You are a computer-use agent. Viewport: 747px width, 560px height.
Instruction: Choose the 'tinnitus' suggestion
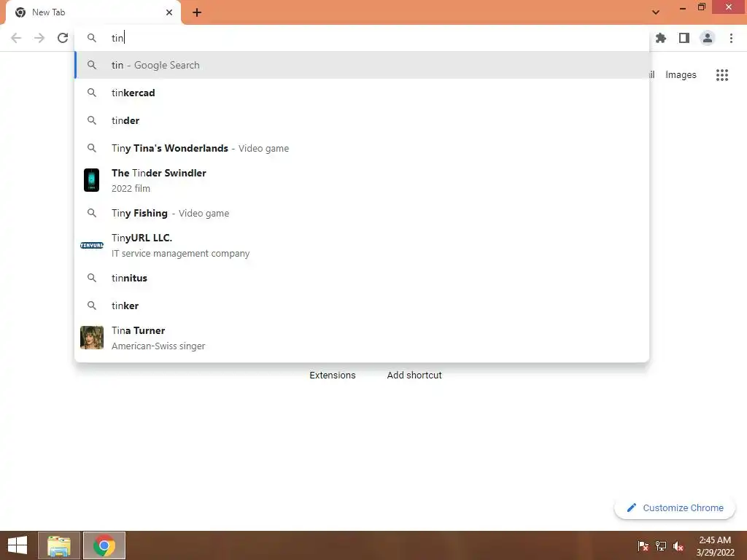[x=362, y=278]
